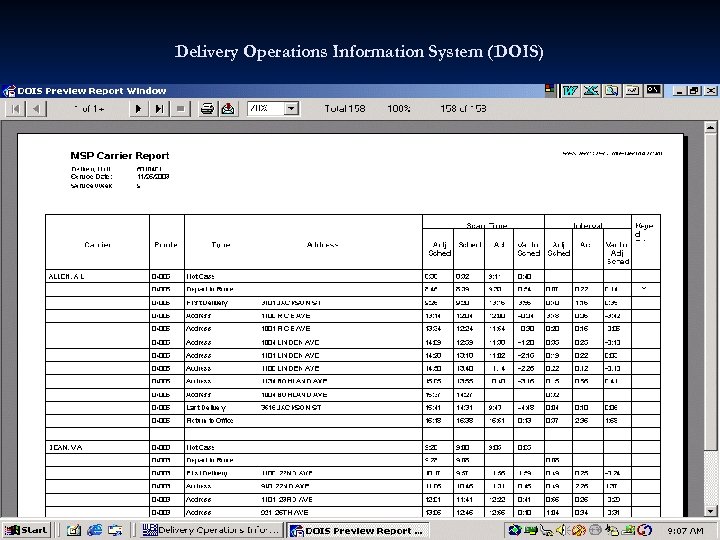The image size is (720, 540).
Task: Open Excel shortcut in Office toolbar
Action: (591, 90)
